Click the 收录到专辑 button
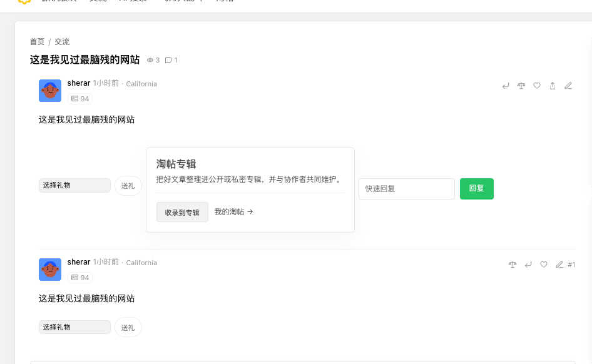The height and width of the screenshot is (364, 592). [182, 213]
